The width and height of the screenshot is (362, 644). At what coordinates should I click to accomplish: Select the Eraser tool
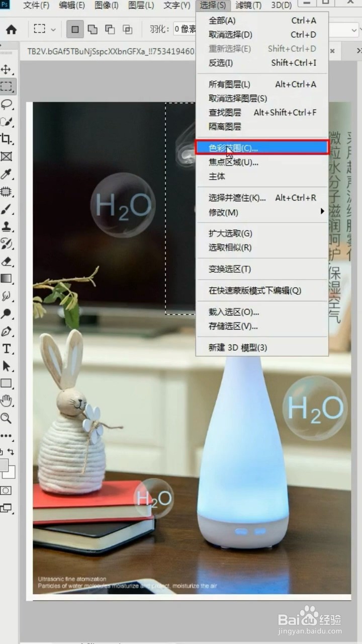coord(7,261)
